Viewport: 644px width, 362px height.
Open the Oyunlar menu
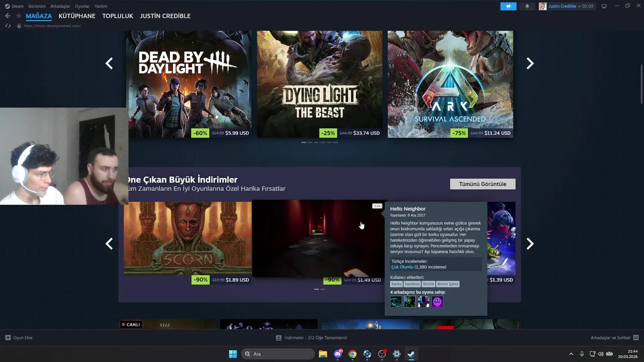tap(83, 6)
